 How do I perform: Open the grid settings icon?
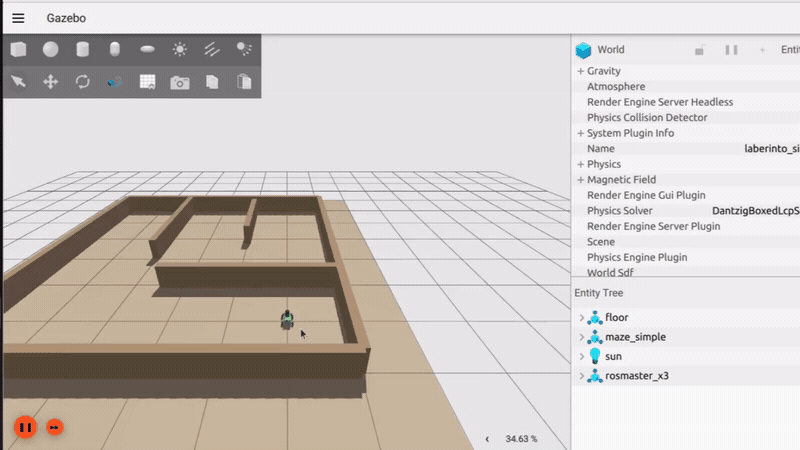[147, 82]
